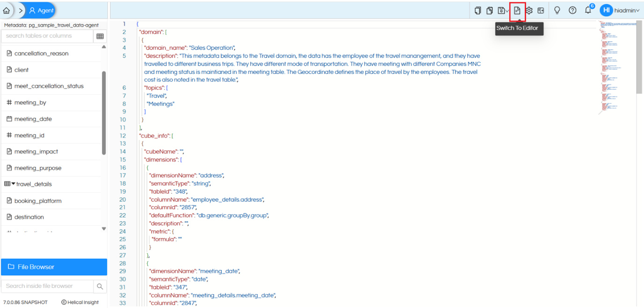Click the copy document icon in toolbar
Viewport: 644px width, 308px height.
478,10
